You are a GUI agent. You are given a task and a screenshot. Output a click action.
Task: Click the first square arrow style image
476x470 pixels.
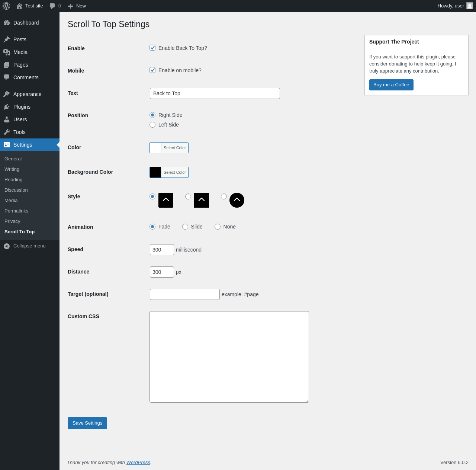(x=166, y=200)
